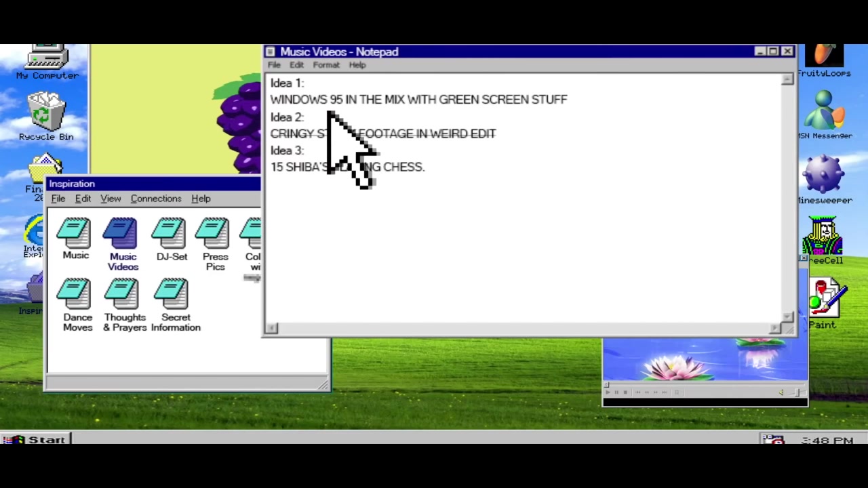Open the Press Pics file icon
The image size is (868, 488).
tap(214, 243)
